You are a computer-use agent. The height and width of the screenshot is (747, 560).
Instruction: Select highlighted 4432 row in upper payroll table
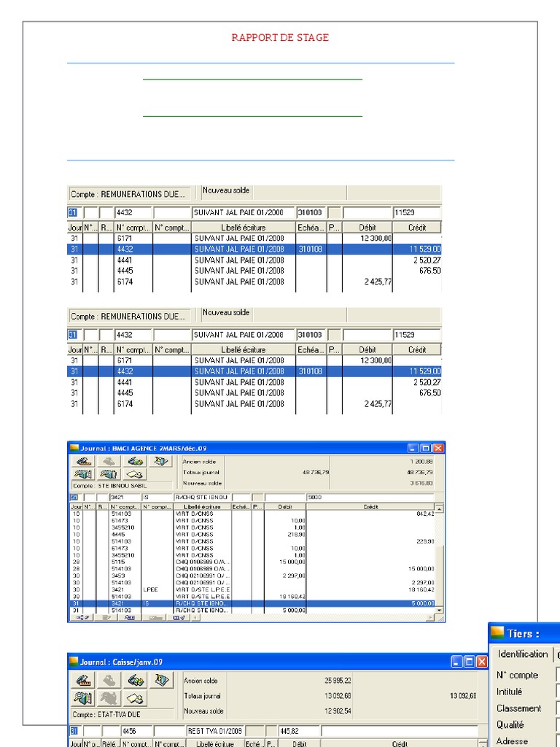254,249
